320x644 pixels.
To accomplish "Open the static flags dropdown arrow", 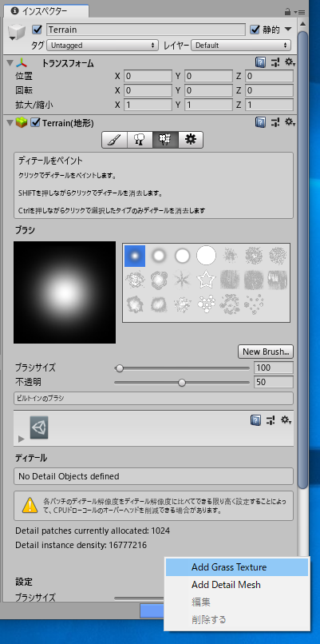I will click(288, 30).
